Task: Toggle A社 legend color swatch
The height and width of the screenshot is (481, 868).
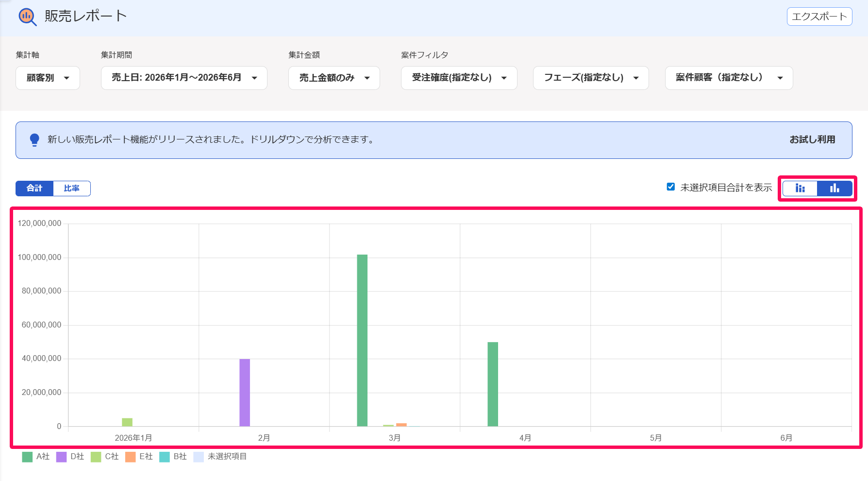Action: (27, 457)
